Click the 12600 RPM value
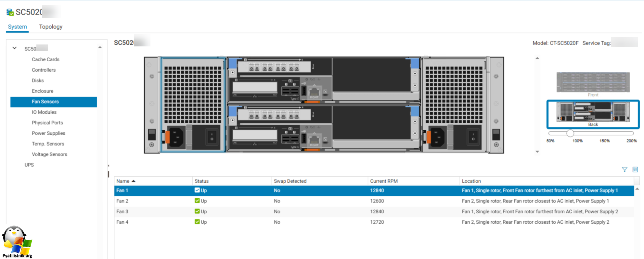The height and width of the screenshot is (259, 644). 377,201
